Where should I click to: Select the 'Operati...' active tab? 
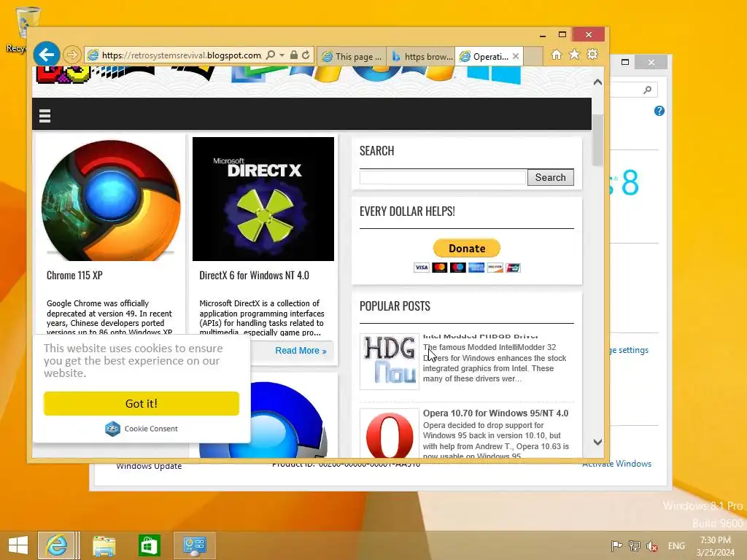click(484, 57)
